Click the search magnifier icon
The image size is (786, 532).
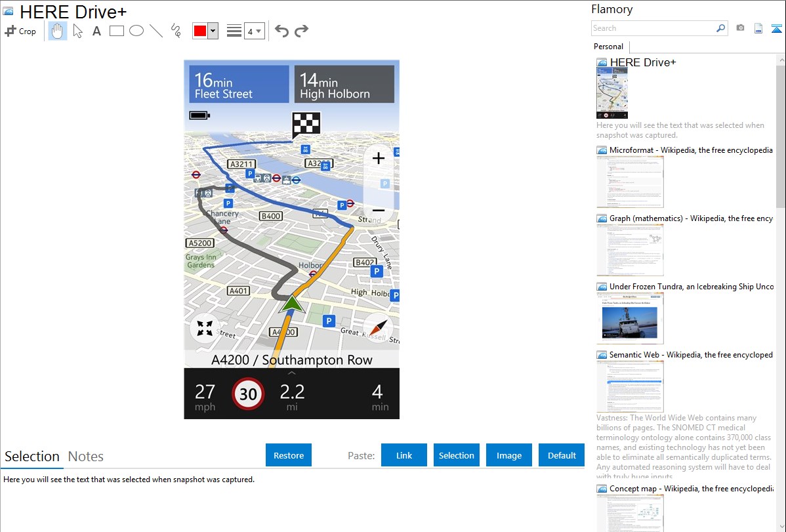(720, 28)
